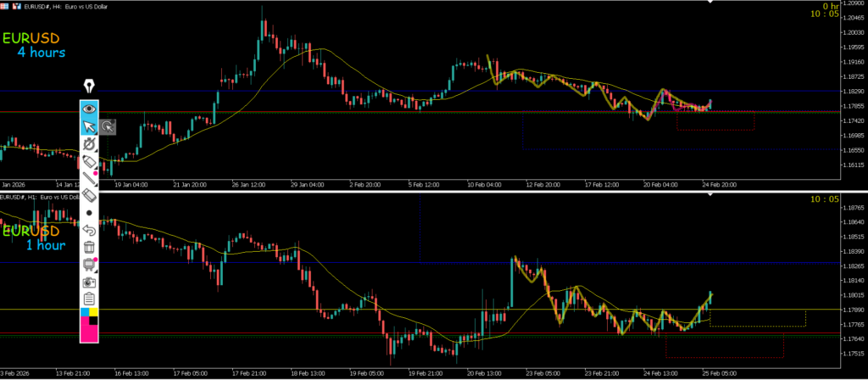Click the black dot brush size control
Image resolution: width=868 pixels, height=380 pixels.
pyautogui.click(x=89, y=213)
